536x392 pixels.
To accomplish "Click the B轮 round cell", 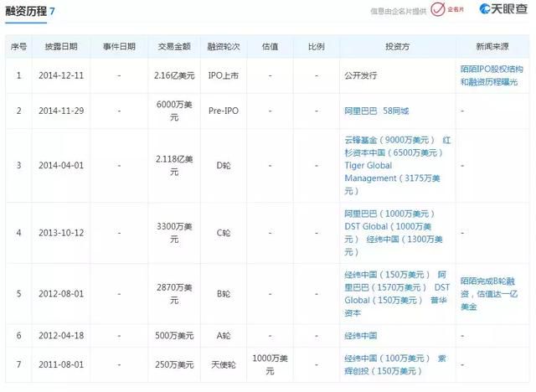I will point(224,294).
